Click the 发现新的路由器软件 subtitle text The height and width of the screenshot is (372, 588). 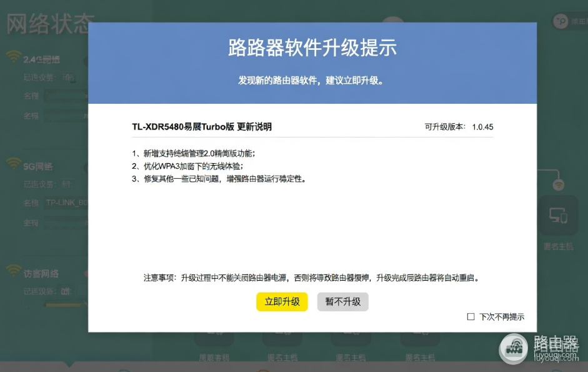point(311,80)
